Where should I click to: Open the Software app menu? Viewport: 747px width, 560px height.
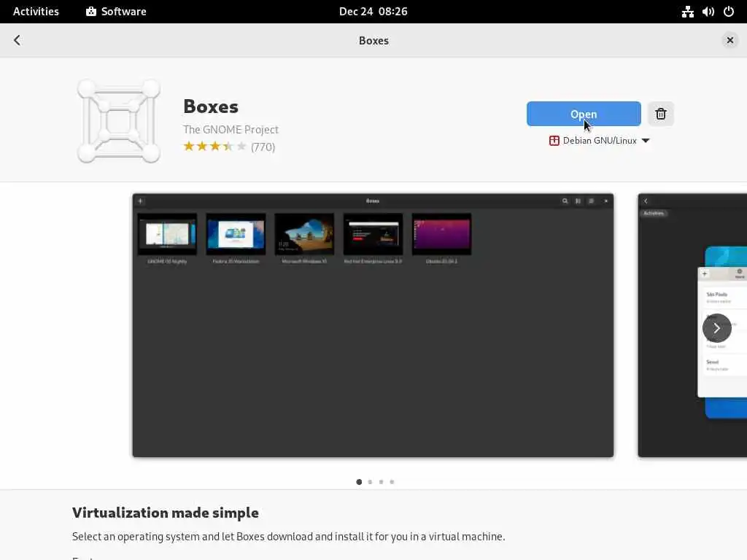(116, 12)
